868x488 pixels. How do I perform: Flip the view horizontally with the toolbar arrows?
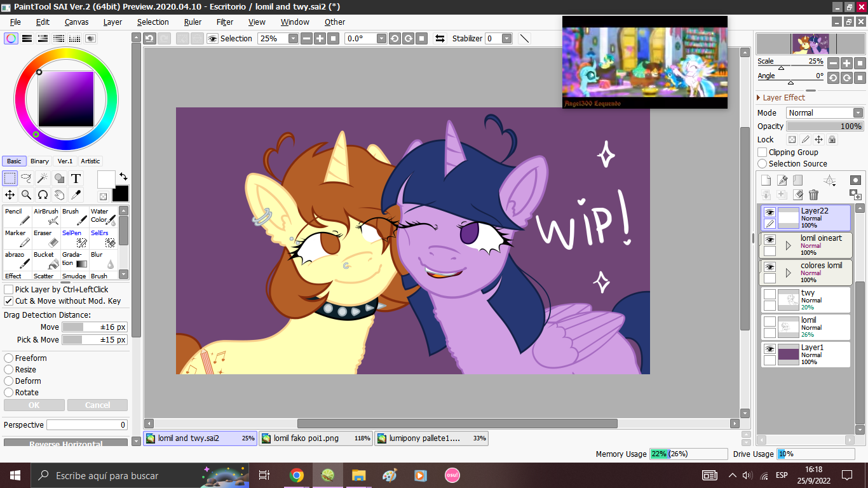pyautogui.click(x=440, y=38)
